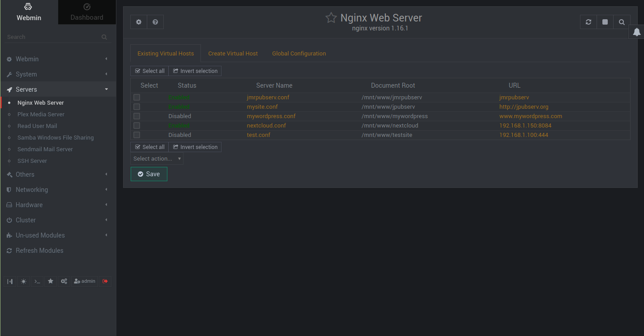This screenshot has width=644, height=336.
Task: Open Create Virtual Host tab
Action: [233, 53]
